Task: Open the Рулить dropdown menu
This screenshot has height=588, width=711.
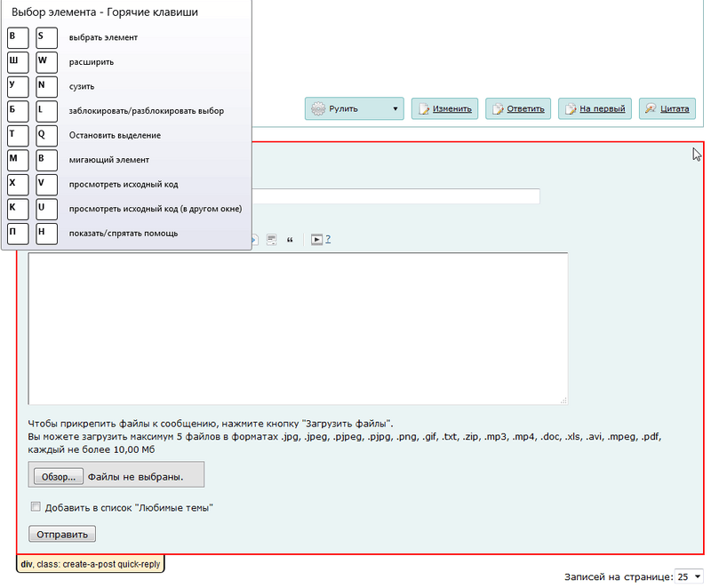Action: click(x=354, y=108)
